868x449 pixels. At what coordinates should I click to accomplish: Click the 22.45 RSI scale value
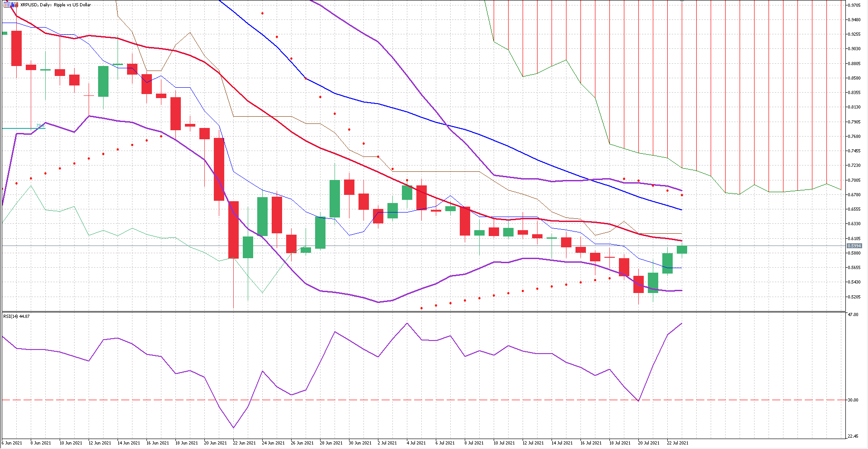point(853,436)
